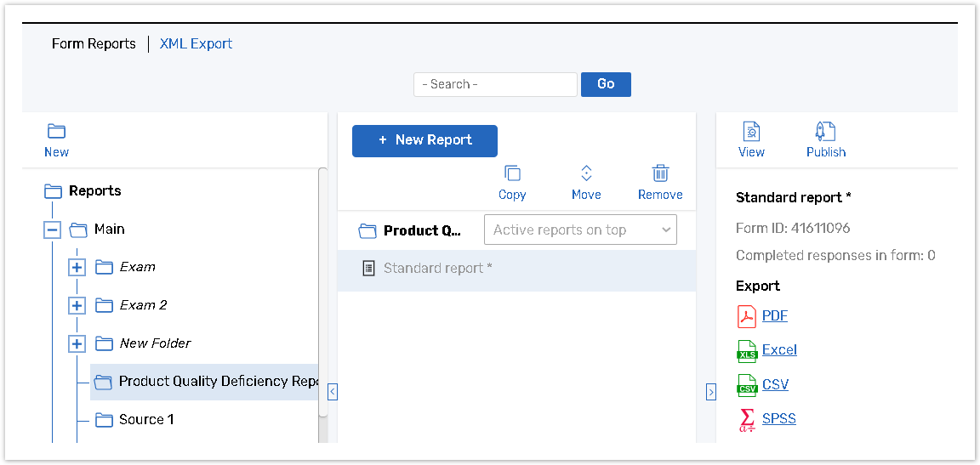Screen dimensions: 980x465
Task: Open the View report icon
Action: [751, 132]
